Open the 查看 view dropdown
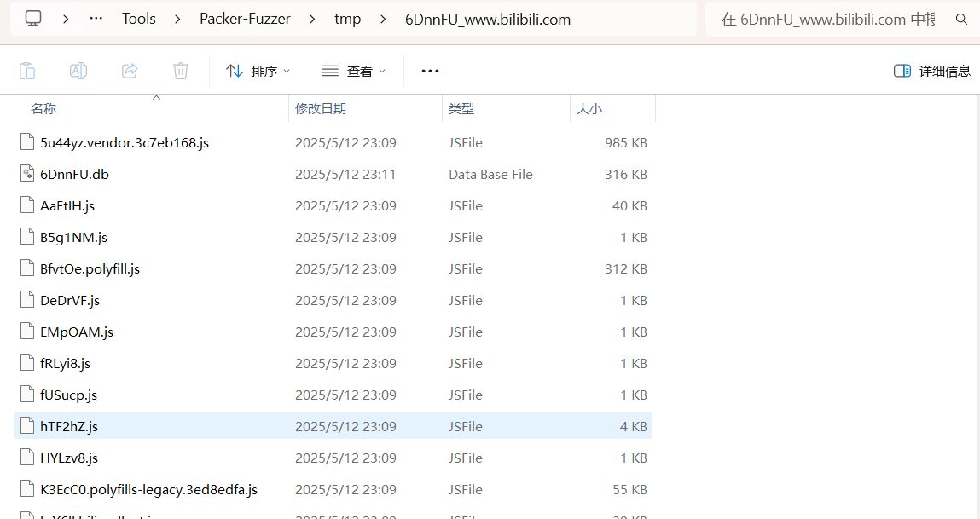The height and width of the screenshot is (519, 980). coord(353,72)
